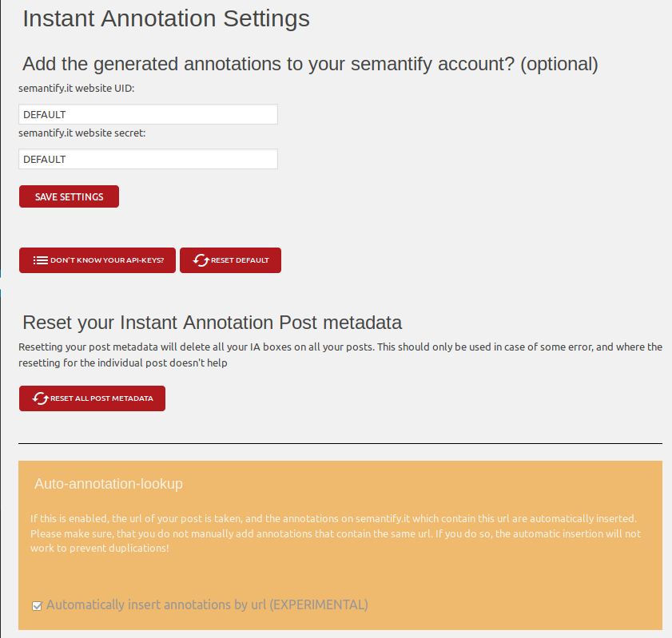672x638 pixels.
Task: Click the 'Auto-annotation-lookup' panel title
Action: [109, 484]
